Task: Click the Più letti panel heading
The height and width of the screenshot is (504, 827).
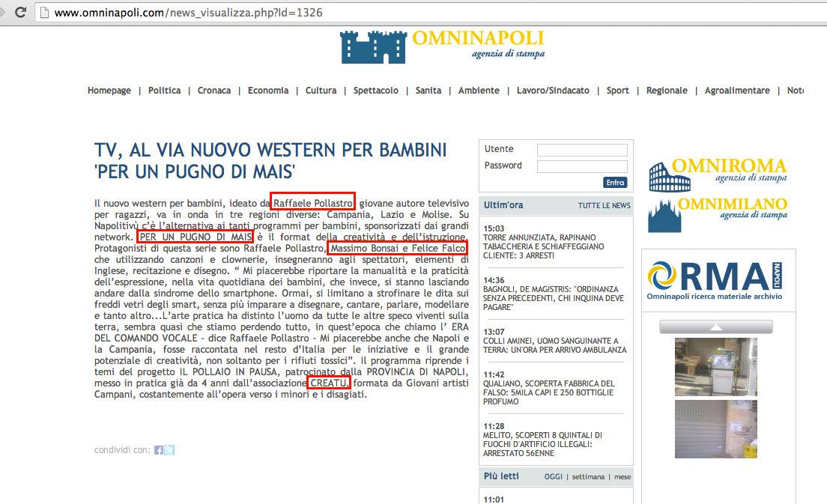Action: coord(501,476)
